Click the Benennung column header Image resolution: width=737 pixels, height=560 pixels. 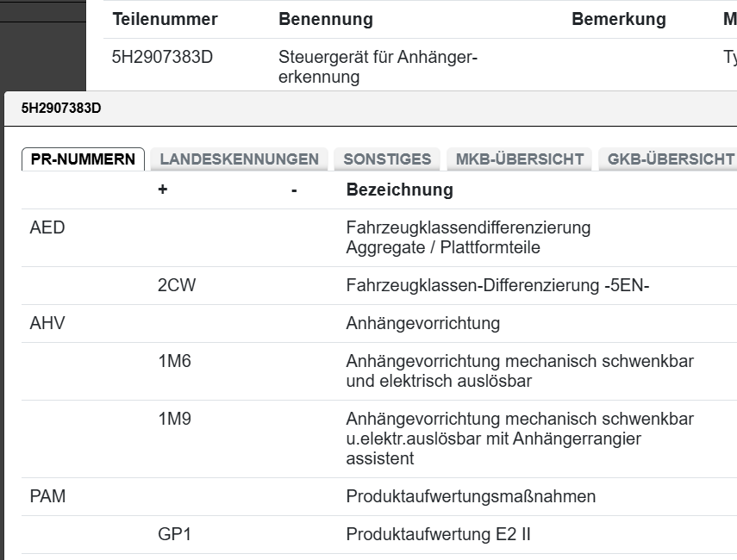point(326,19)
